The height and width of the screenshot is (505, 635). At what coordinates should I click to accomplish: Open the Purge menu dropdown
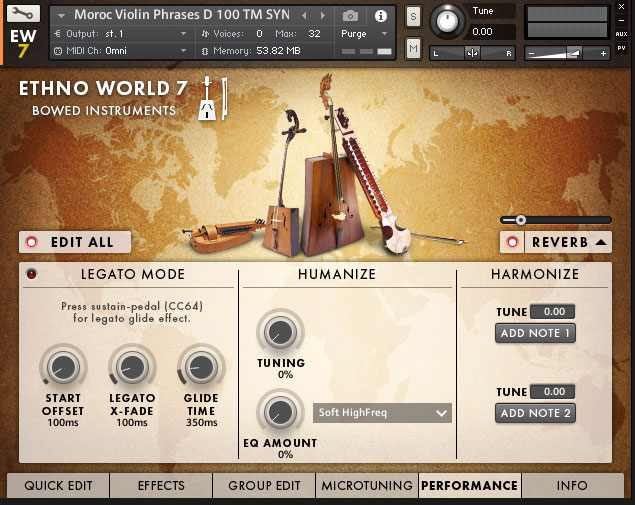(384, 34)
